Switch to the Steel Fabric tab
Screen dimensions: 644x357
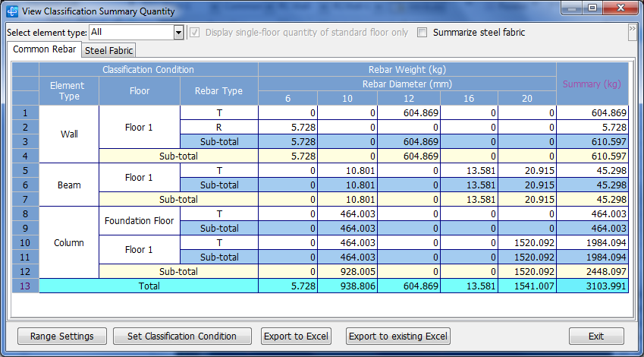click(109, 50)
